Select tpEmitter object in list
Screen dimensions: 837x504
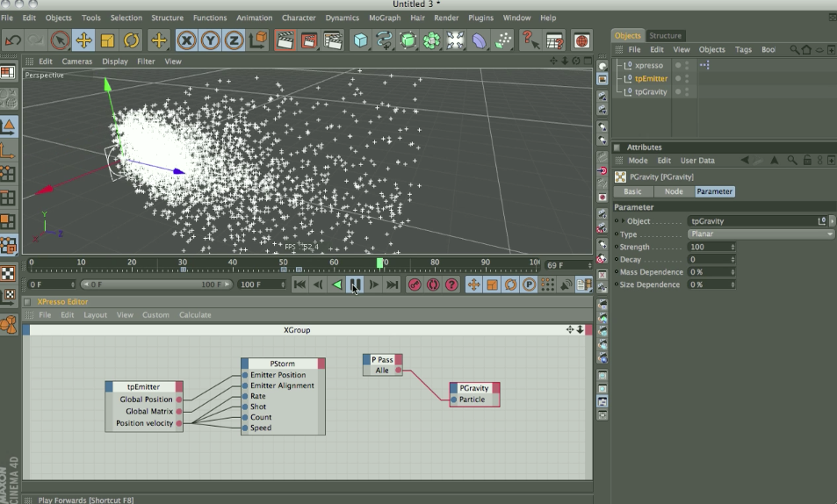(651, 78)
